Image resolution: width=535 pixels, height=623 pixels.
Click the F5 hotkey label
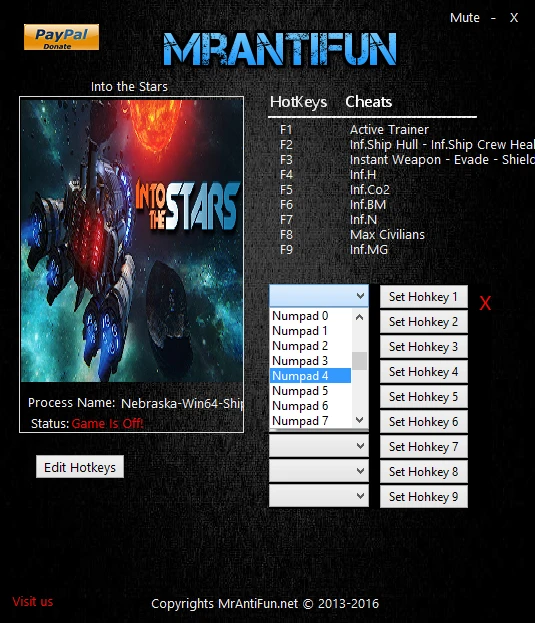point(286,190)
